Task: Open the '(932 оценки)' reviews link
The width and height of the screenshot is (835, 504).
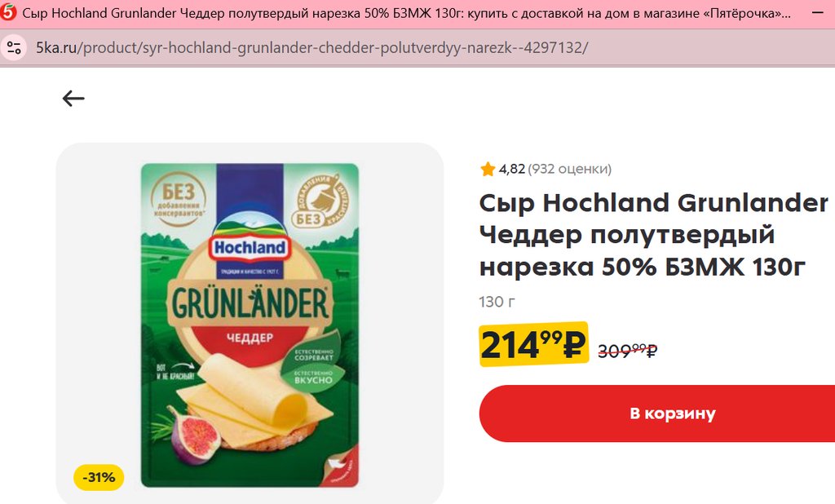Action: coord(569,169)
